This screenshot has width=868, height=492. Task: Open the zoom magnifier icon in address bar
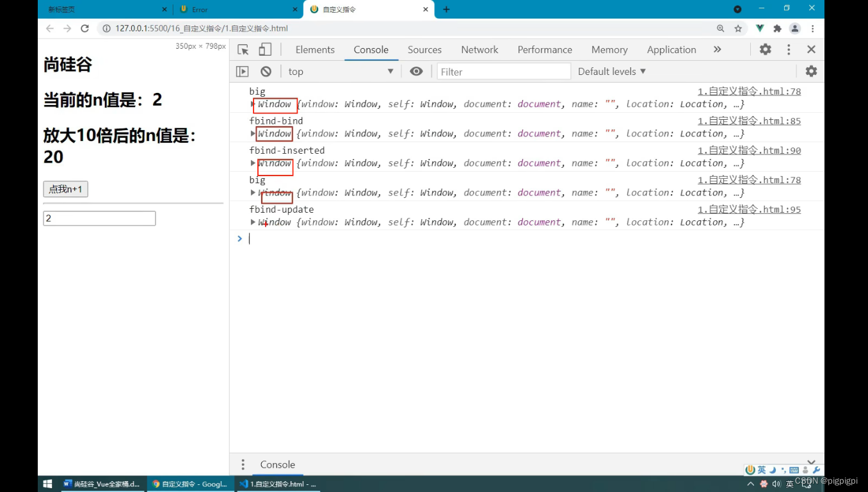pyautogui.click(x=721, y=28)
